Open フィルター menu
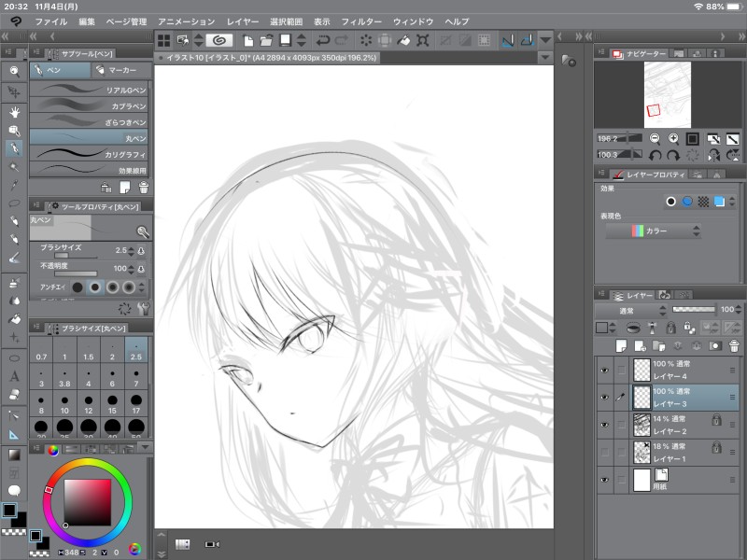The width and height of the screenshot is (747, 560). pos(361,21)
